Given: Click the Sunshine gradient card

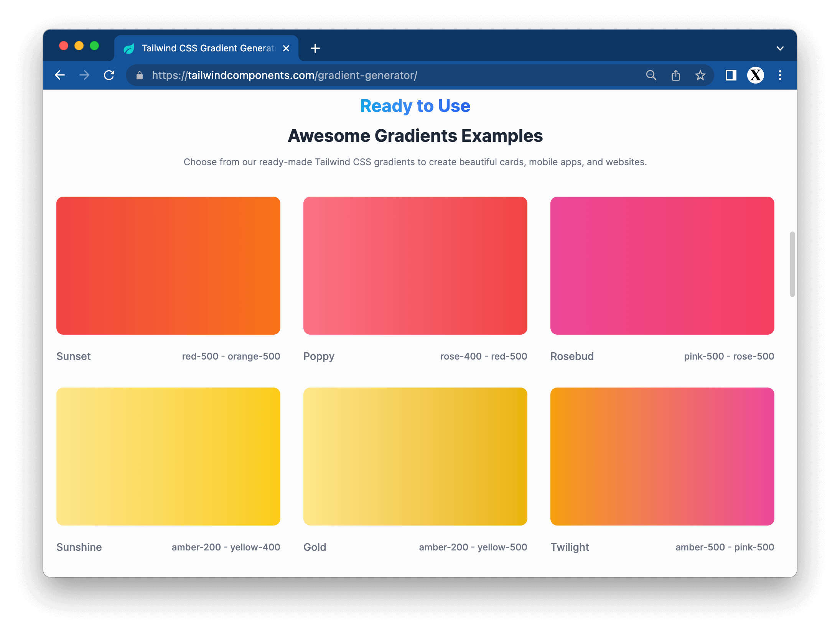Looking at the screenshot, I should [168, 456].
